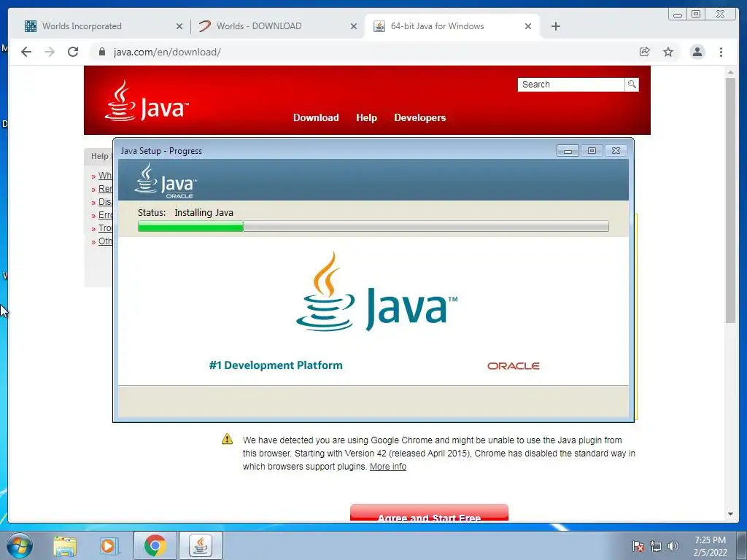The width and height of the screenshot is (747, 560).
Task: Click the magnifier search icon on Java site
Action: (632, 85)
